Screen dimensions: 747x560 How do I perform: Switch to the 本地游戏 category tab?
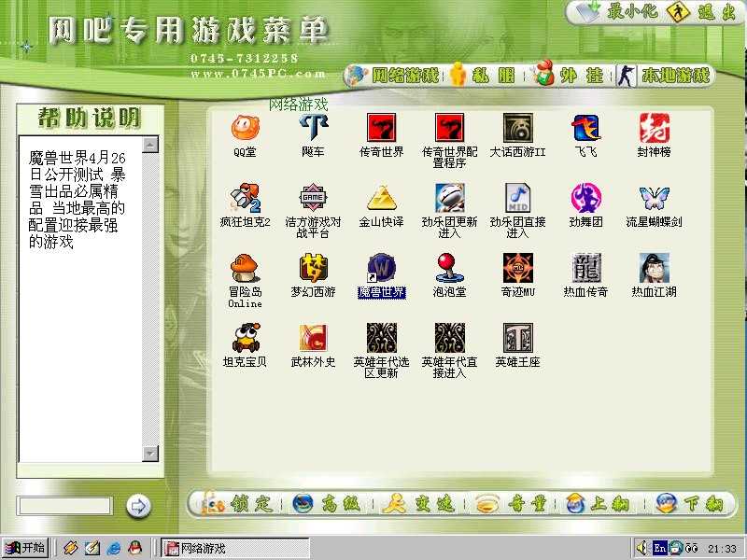coord(665,76)
